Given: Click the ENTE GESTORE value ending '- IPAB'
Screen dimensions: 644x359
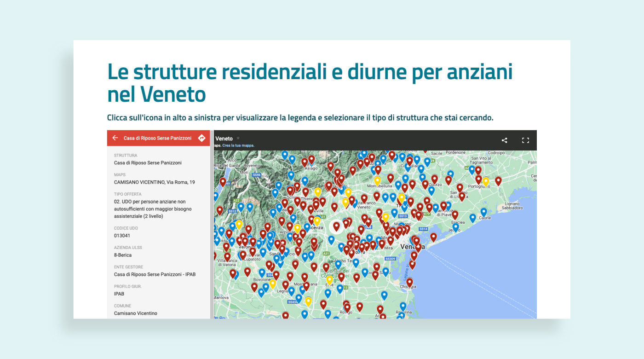Looking at the screenshot, I should click(155, 274).
